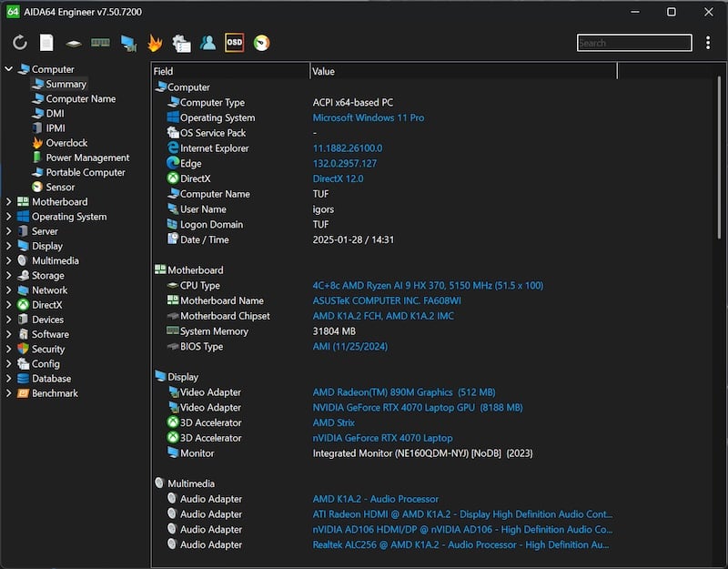Toggle the OSD panel icon
The image size is (728, 569).
point(235,43)
